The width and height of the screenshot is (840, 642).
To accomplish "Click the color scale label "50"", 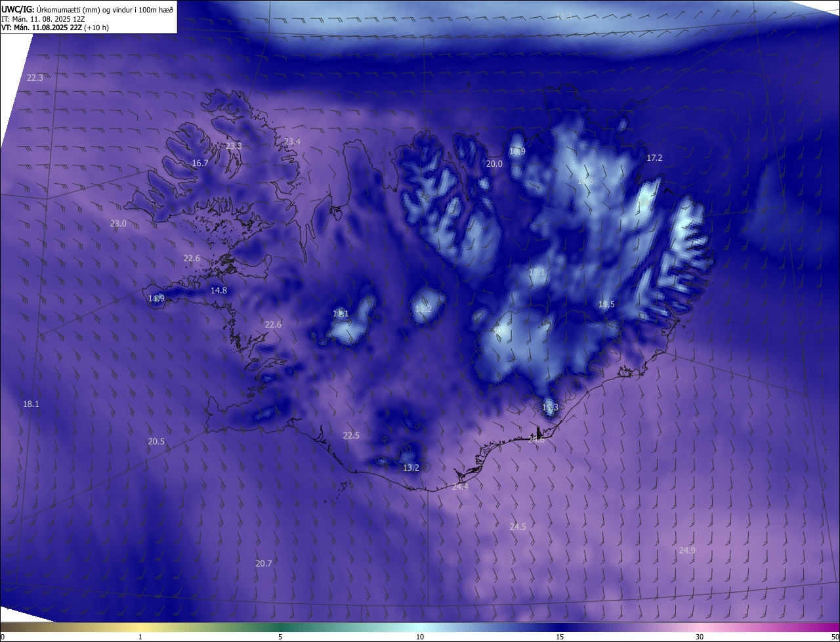I will 835,637.
